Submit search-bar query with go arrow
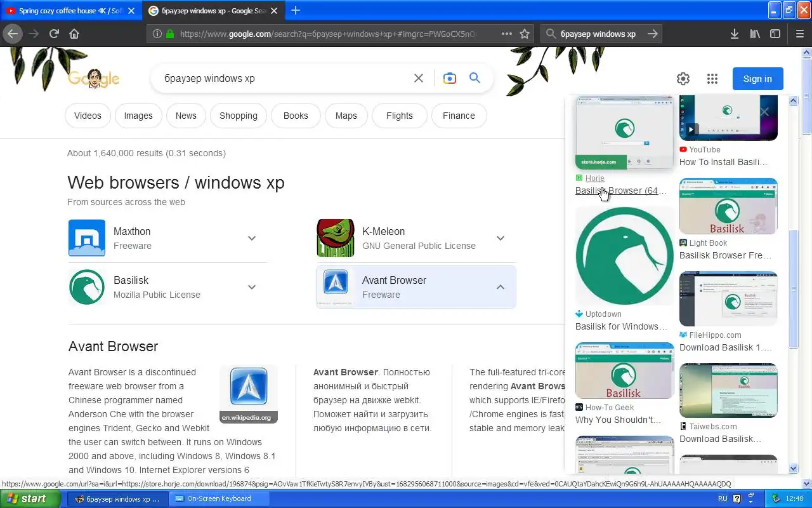 coord(653,34)
